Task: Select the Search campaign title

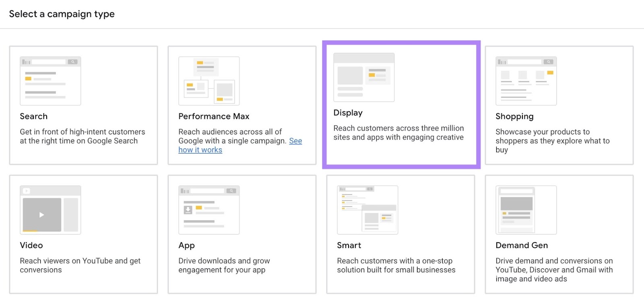Action: (x=34, y=116)
